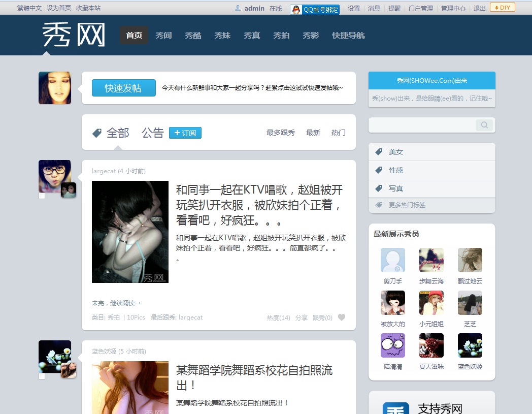Click the magnifier icon in the search box

click(x=483, y=125)
